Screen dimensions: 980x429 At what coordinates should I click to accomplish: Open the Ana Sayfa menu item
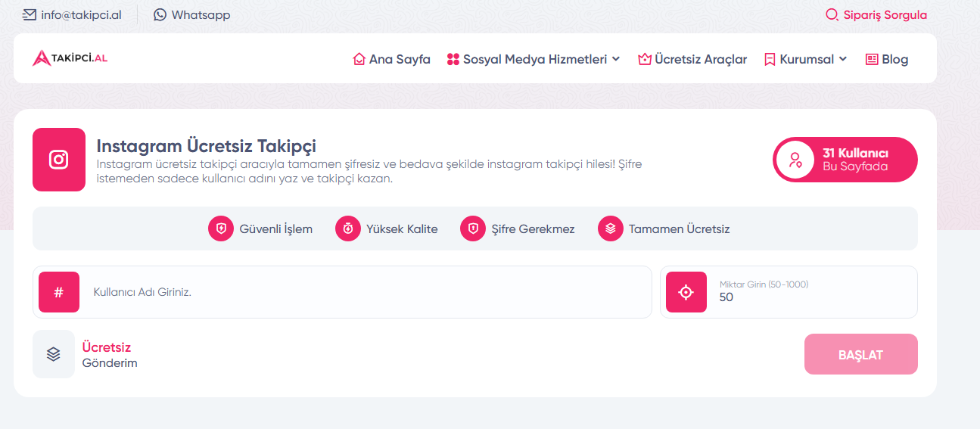[x=391, y=59]
